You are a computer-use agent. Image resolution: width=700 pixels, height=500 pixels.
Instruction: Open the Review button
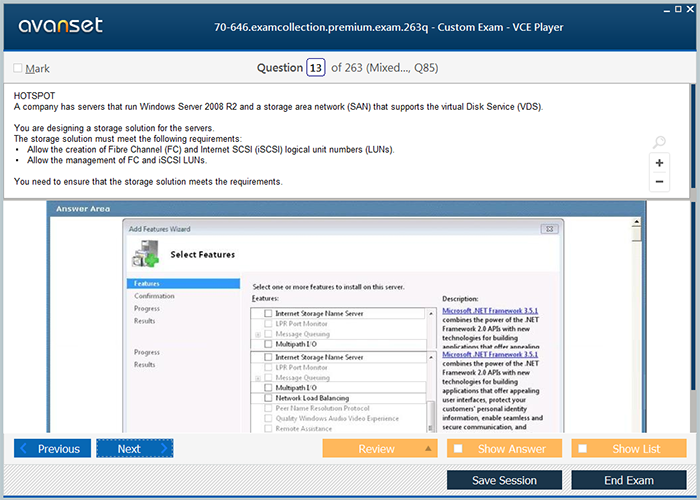tap(380, 449)
